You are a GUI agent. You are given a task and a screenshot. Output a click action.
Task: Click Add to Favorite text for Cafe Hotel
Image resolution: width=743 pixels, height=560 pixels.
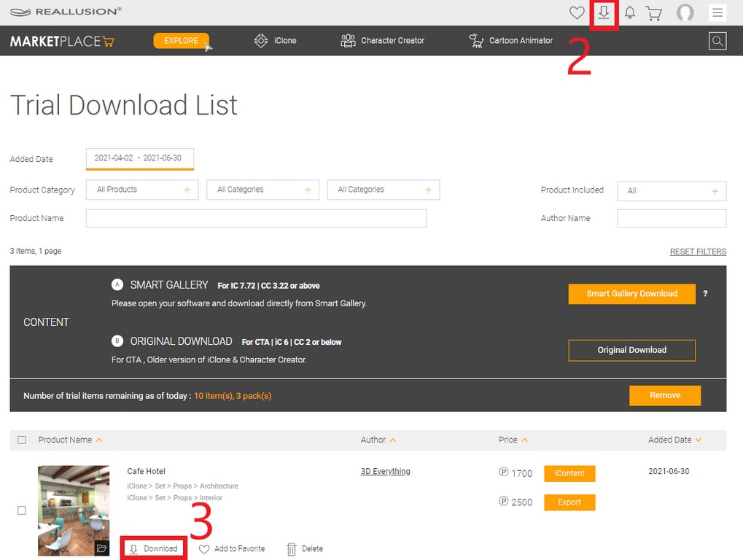(240, 548)
